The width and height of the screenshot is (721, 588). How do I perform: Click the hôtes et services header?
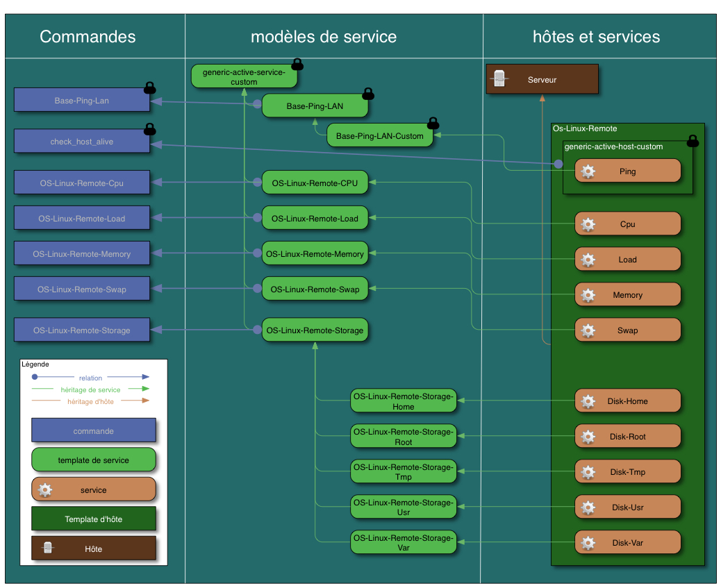(596, 37)
